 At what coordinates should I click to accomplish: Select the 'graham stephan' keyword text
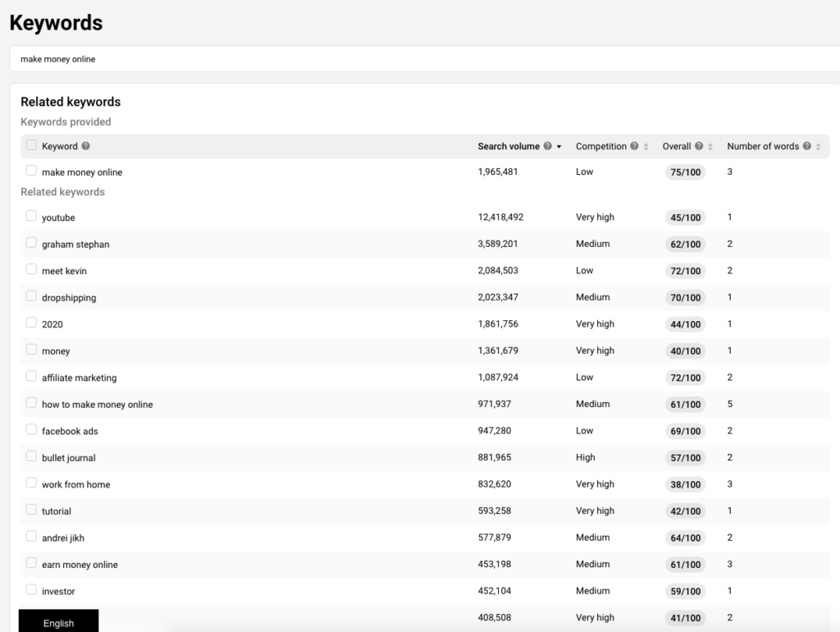pos(75,245)
